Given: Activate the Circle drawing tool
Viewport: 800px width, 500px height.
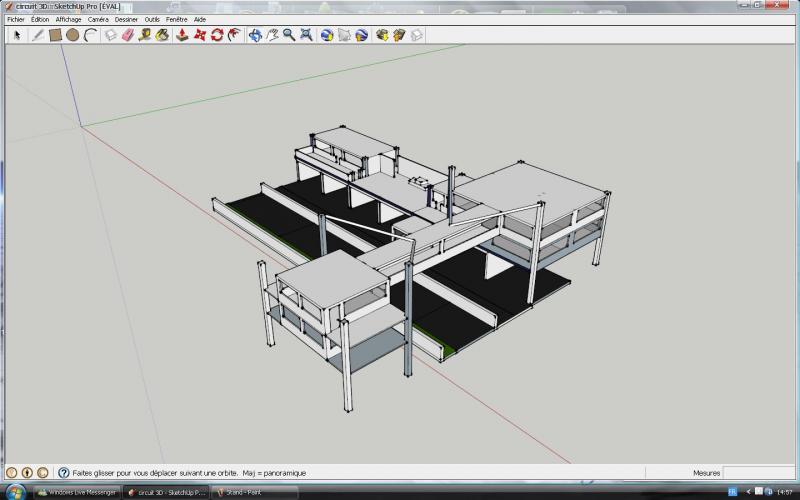Looking at the screenshot, I should [73, 35].
